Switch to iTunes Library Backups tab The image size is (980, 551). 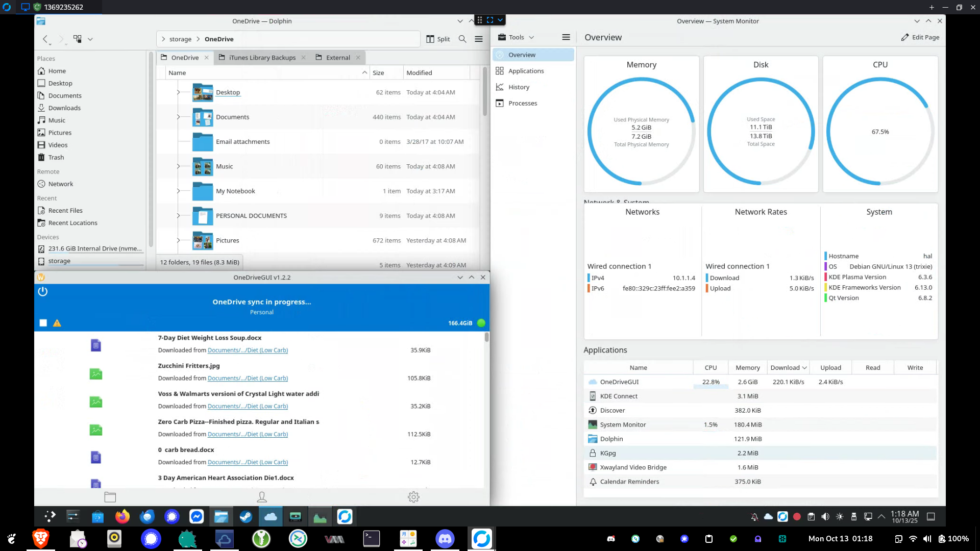tap(262, 58)
